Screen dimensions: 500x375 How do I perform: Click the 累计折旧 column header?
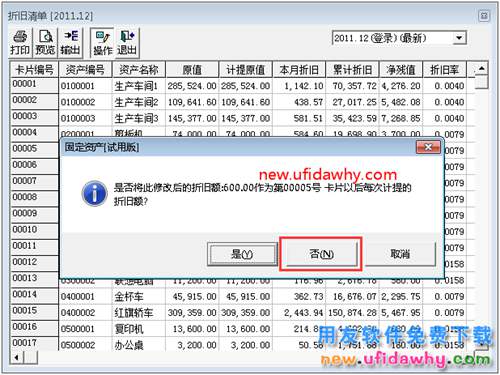click(x=352, y=70)
